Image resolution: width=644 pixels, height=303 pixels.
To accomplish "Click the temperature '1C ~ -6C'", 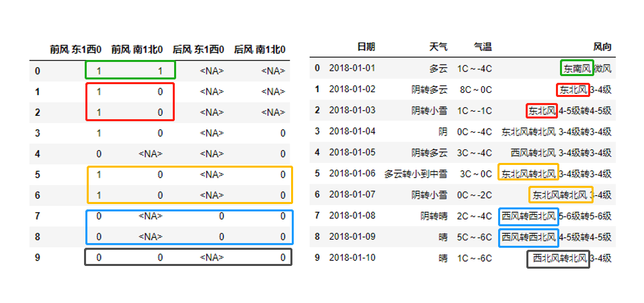I will coord(475,258).
